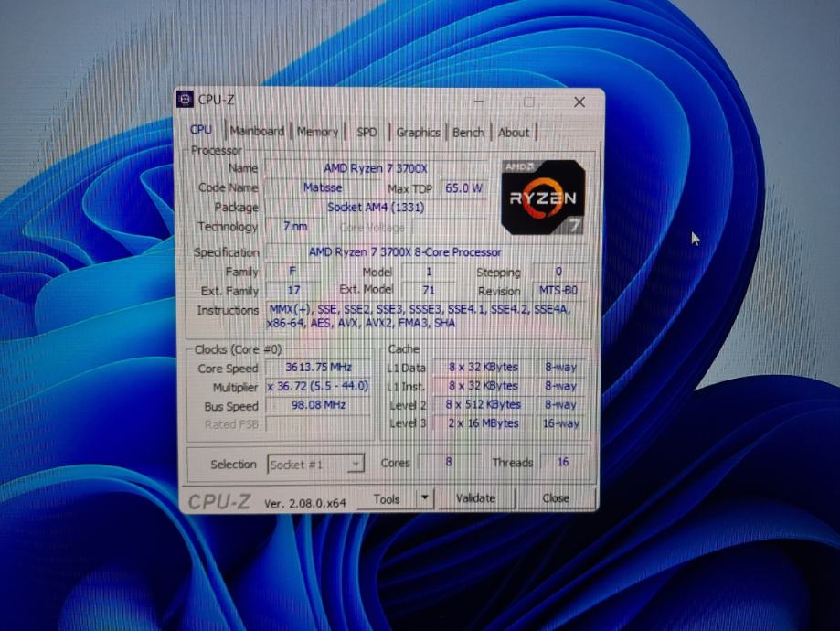Click the Cores value 8
840x631 pixels.
tap(449, 462)
